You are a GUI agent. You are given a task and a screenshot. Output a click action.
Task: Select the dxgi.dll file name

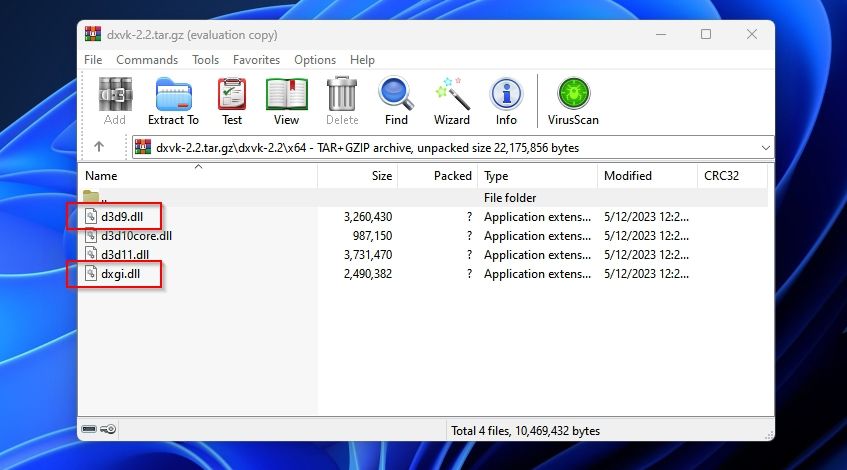(120, 274)
